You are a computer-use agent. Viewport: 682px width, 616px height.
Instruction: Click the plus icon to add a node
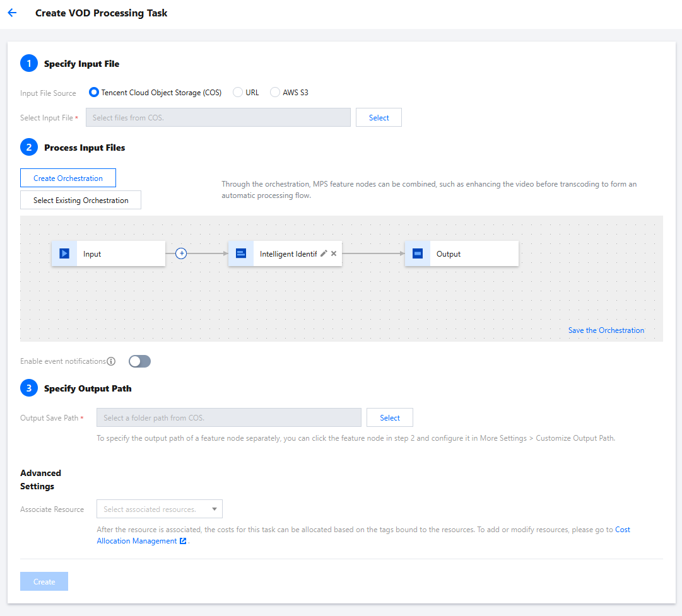tap(181, 253)
